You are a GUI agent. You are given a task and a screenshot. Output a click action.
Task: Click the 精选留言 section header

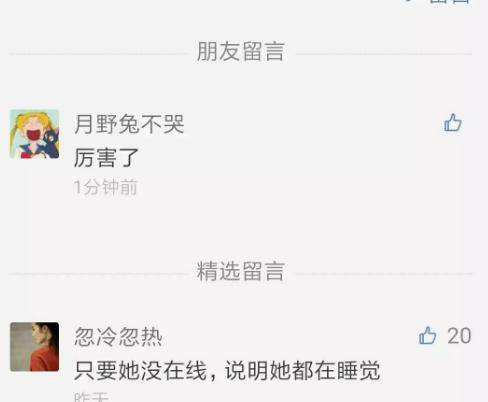241,271
